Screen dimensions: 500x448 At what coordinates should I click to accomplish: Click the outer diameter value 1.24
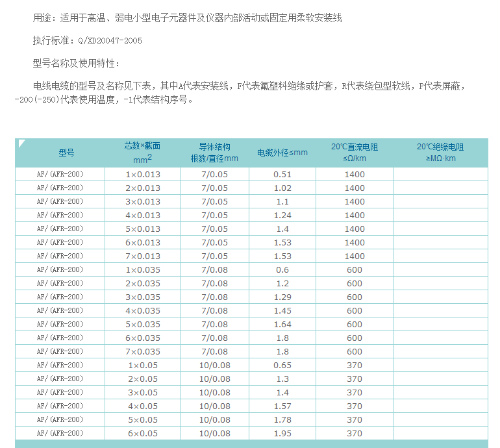tap(282, 216)
